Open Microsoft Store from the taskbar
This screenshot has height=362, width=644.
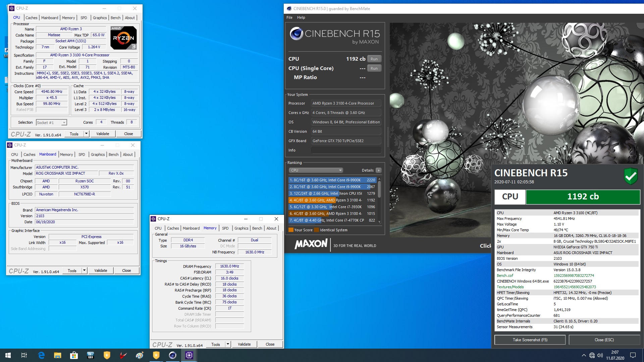point(74,355)
